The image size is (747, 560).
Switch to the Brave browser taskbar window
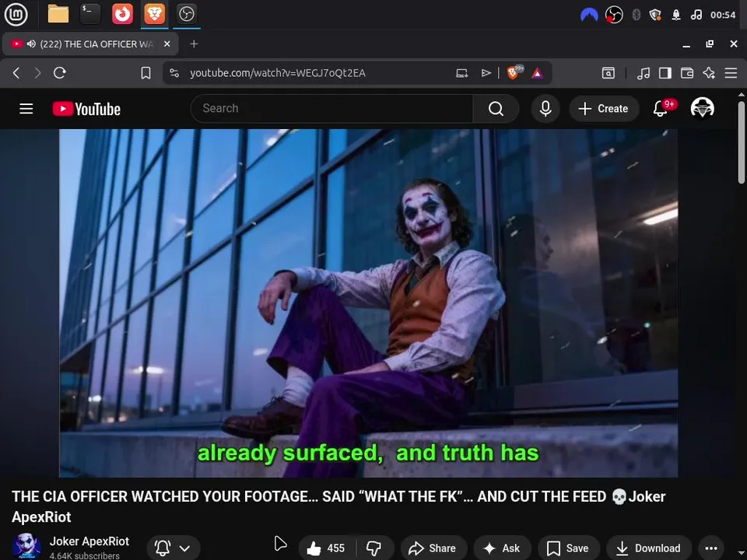[154, 14]
